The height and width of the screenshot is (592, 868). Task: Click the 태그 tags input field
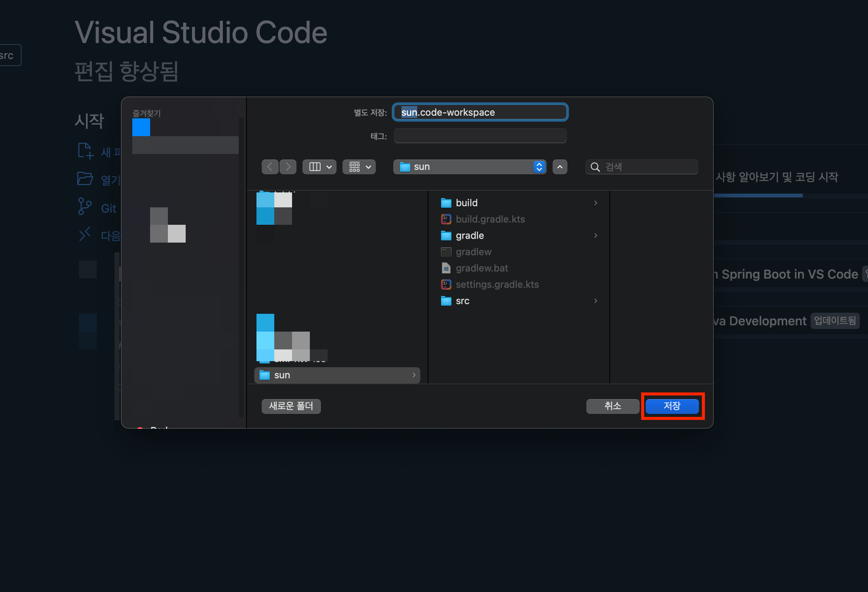(x=480, y=136)
